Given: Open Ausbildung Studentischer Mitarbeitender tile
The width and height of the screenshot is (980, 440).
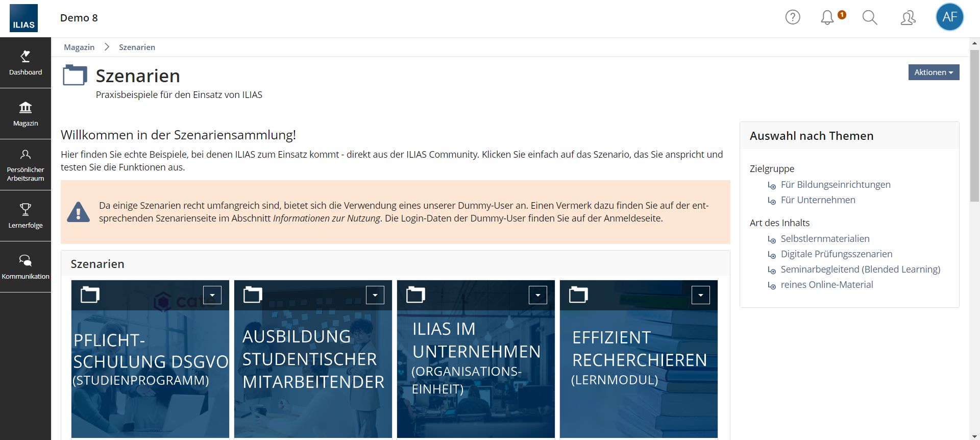Looking at the screenshot, I should point(313,359).
